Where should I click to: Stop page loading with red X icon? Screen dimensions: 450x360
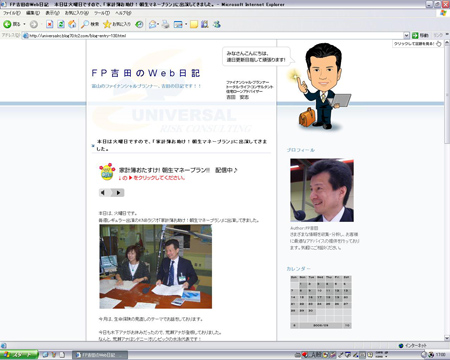pos(50,24)
